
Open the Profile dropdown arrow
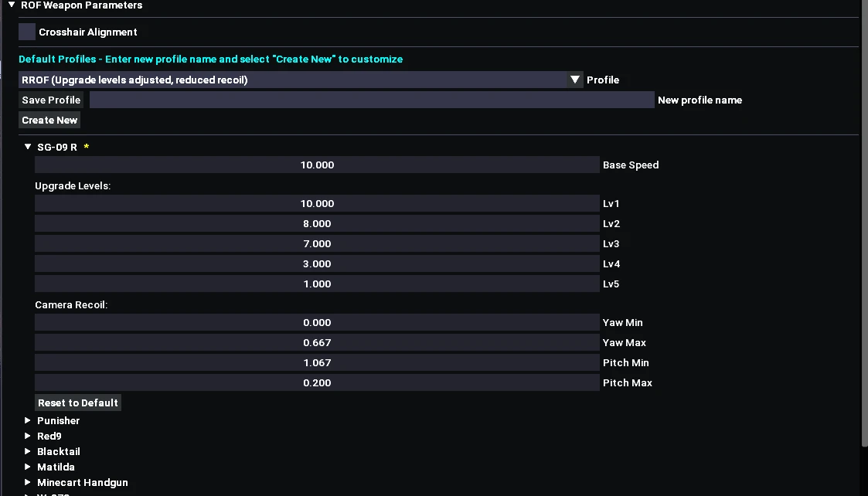pos(575,80)
